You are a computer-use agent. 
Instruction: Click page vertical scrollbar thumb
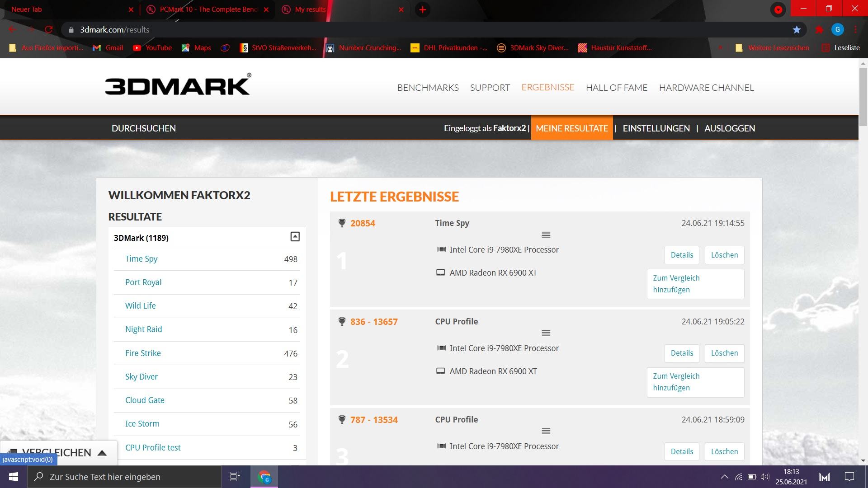[863, 97]
